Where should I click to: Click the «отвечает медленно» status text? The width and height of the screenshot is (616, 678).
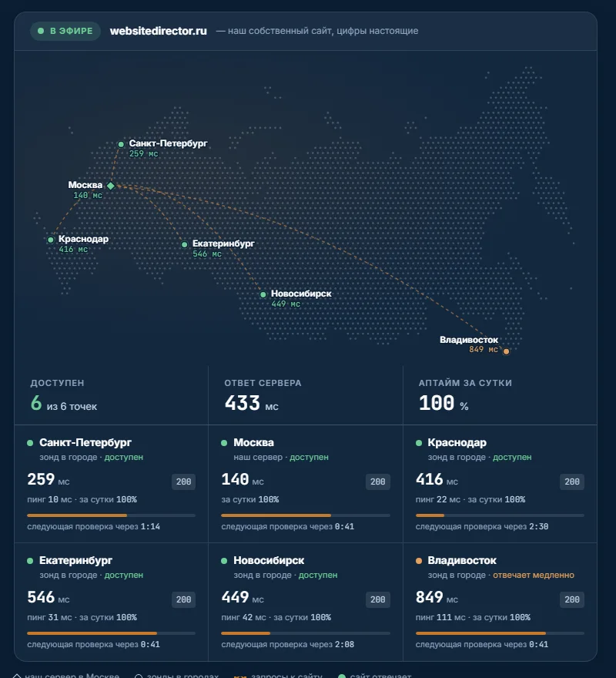tap(534, 576)
